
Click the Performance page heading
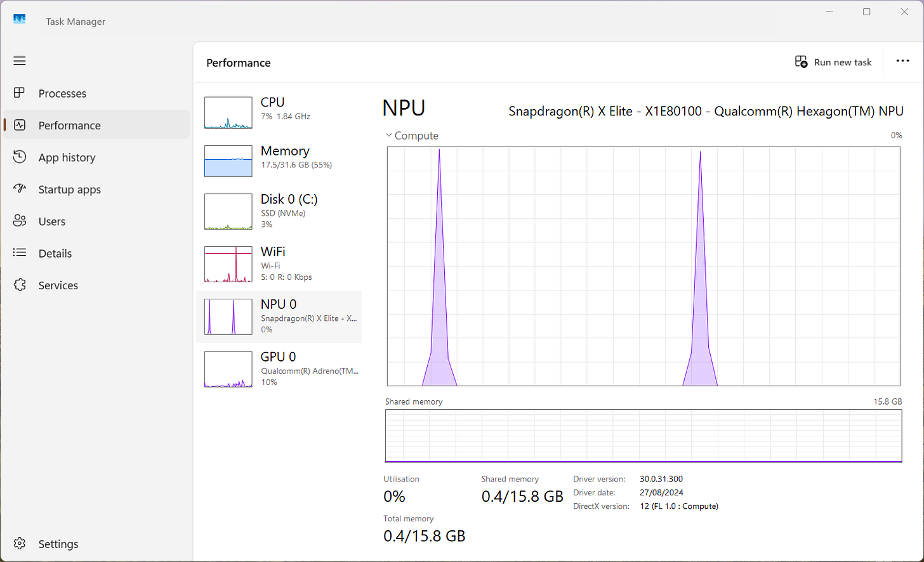(239, 63)
